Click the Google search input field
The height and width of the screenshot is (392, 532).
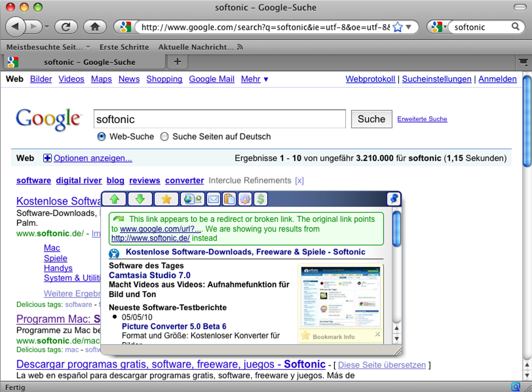click(x=220, y=119)
